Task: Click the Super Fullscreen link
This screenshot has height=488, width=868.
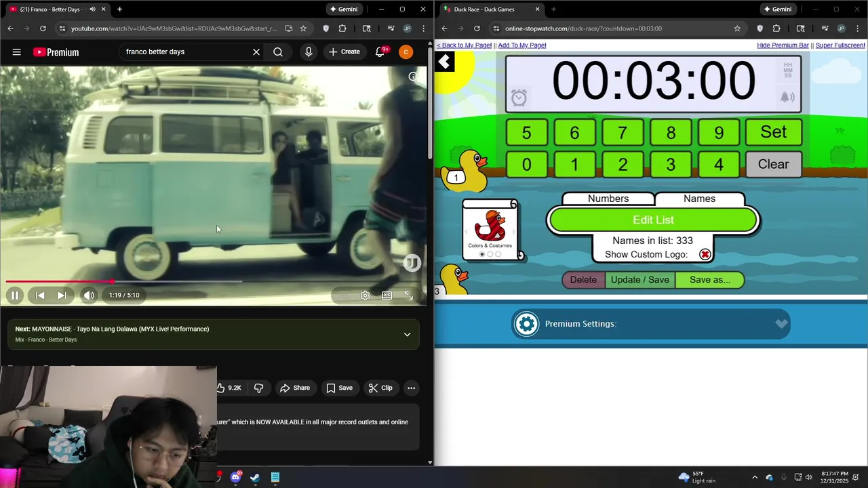Action: click(840, 45)
